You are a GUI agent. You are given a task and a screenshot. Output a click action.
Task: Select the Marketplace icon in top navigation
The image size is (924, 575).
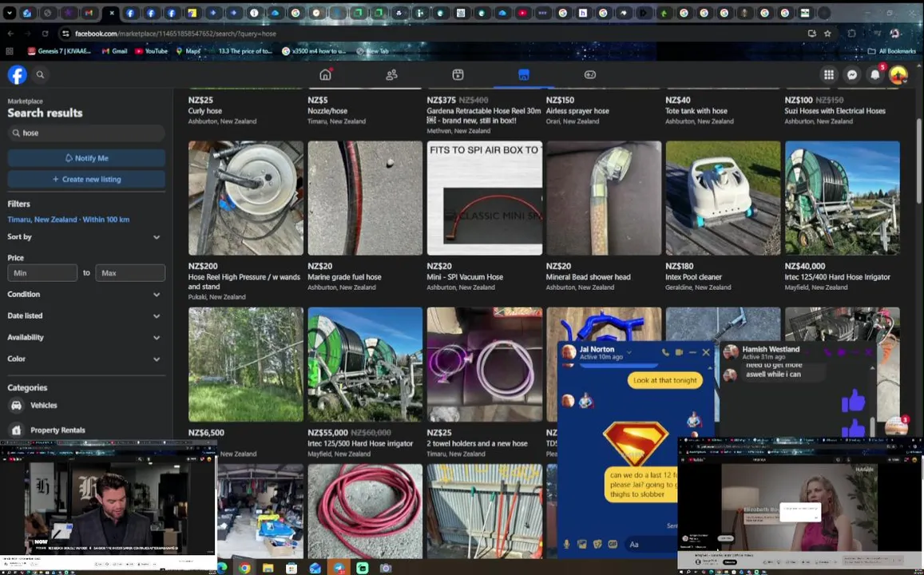click(x=524, y=74)
